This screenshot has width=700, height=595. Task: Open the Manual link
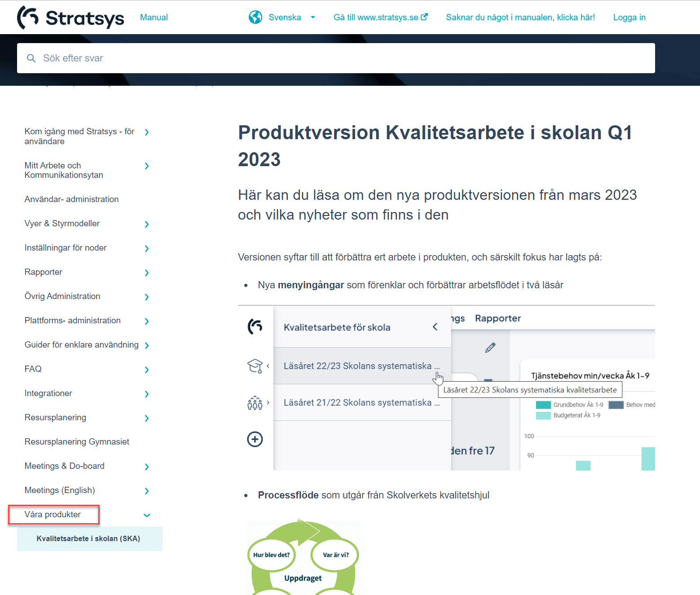[154, 18]
